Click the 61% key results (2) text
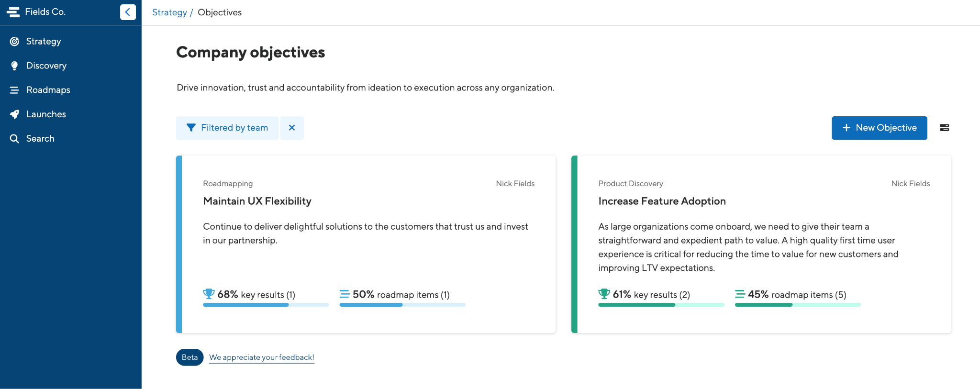 (651, 295)
